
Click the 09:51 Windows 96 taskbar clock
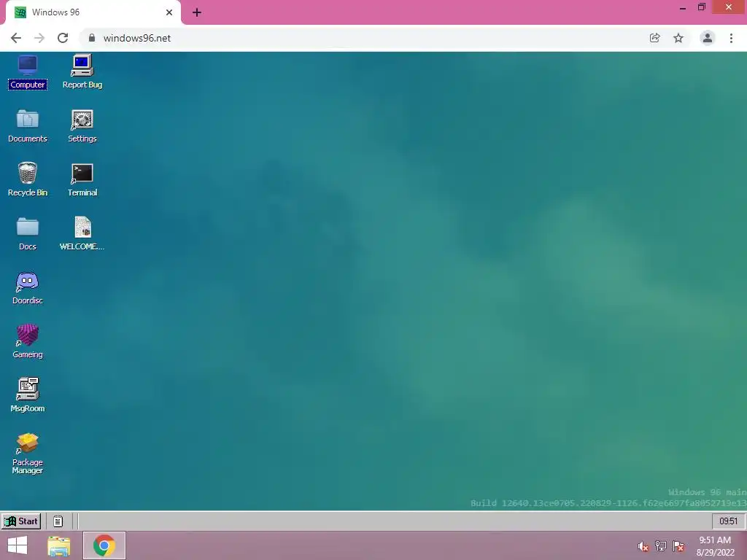[728, 521]
